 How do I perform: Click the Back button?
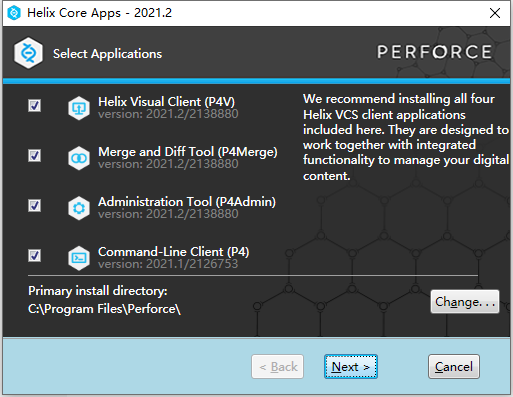coord(277,367)
